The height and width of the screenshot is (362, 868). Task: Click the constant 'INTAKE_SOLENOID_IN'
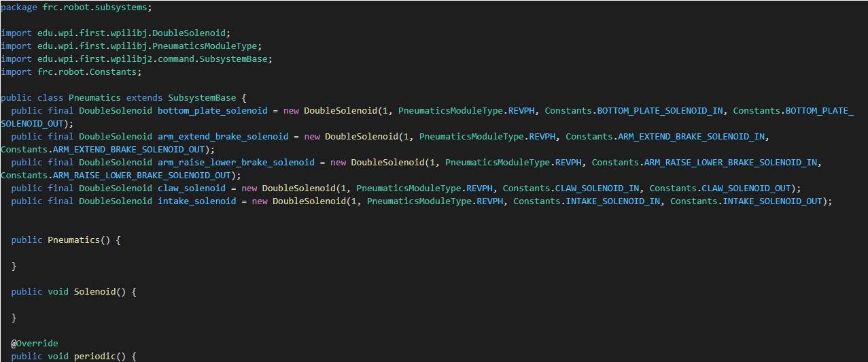(612, 201)
